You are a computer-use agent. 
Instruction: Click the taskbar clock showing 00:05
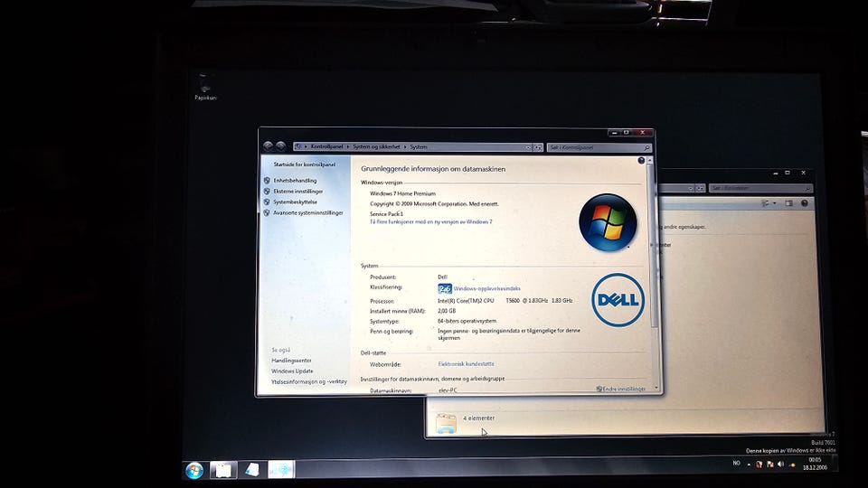[815, 464]
